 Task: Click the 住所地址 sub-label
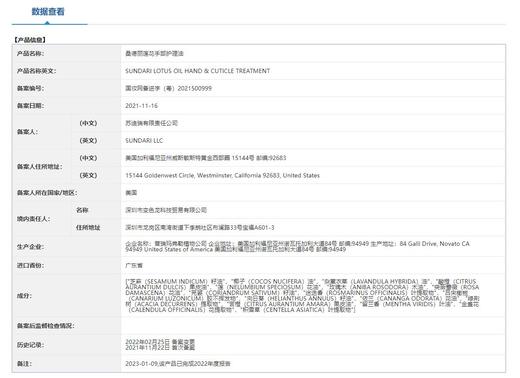point(88,228)
